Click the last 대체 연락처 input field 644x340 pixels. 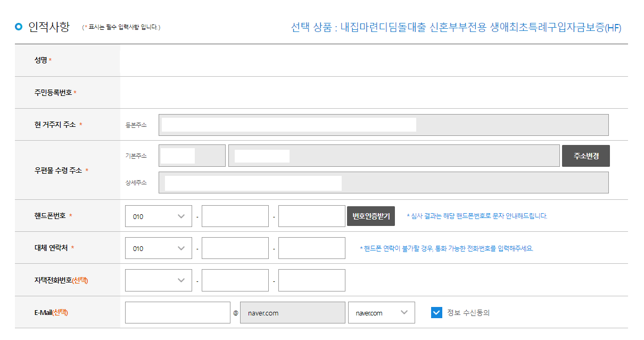(311, 248)
